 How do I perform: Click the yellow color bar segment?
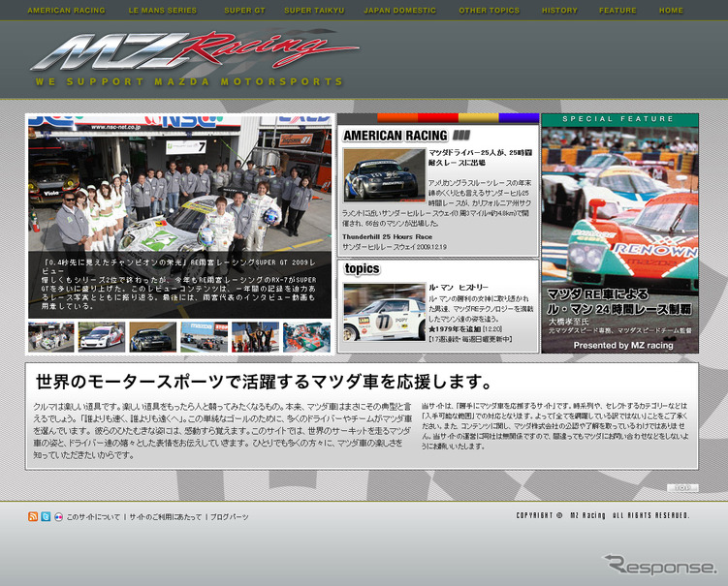pos(478,118)
